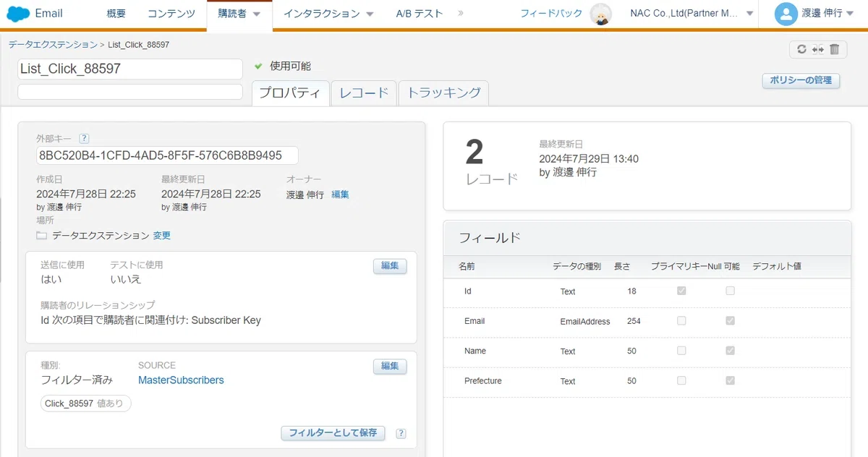Toggle nullable checkbox for Id field

(730, 291)
